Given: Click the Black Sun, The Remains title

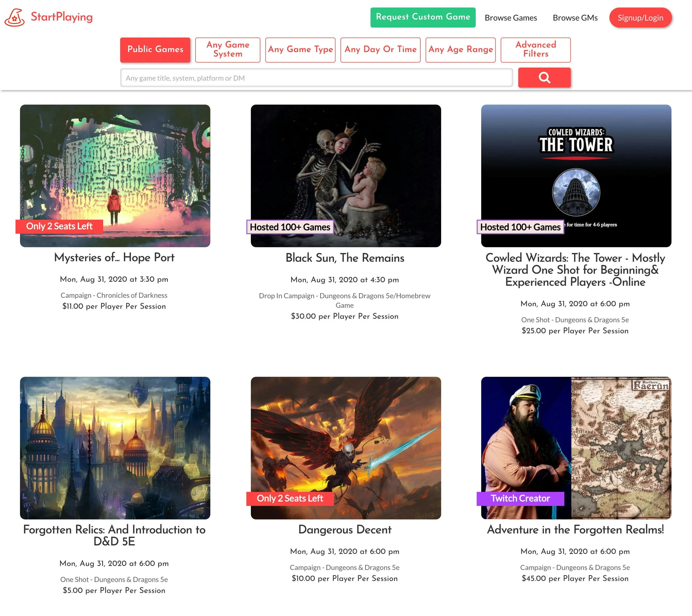Looking at the screenshot, I should point(345,258).
